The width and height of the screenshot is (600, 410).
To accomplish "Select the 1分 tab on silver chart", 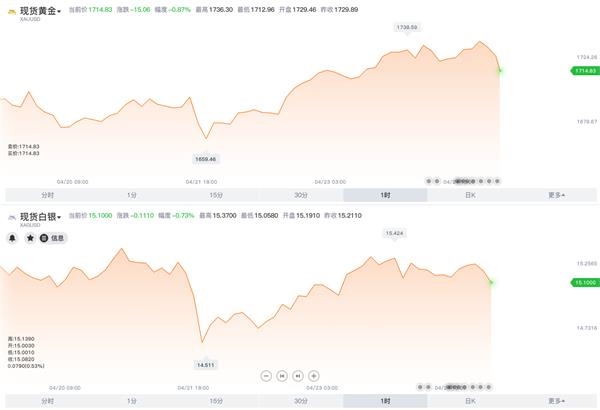I will click(x=132, y=401).
